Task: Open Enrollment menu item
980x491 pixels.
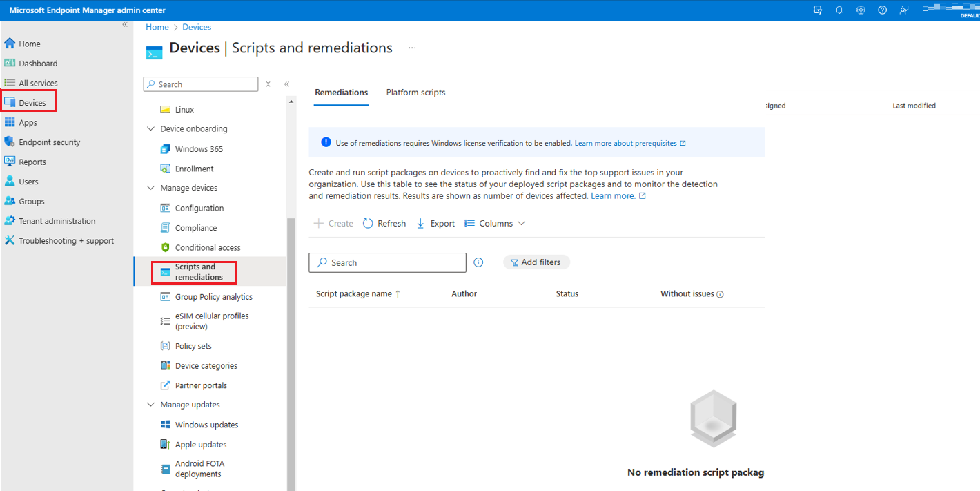Action: tap(194, 169)
